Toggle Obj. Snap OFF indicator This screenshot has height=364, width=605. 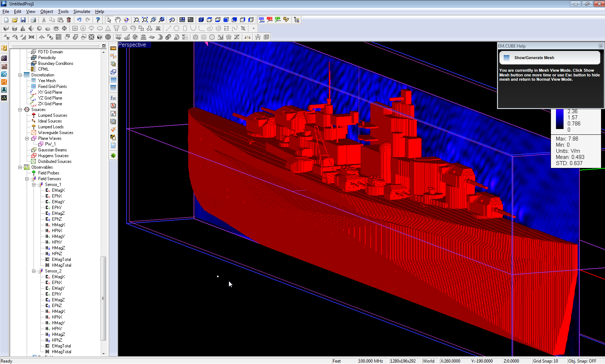(582, 361)
